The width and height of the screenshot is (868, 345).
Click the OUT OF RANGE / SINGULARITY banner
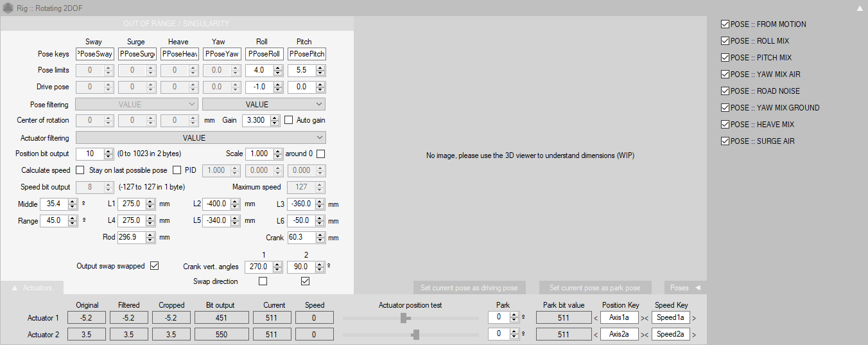[177, 24]
